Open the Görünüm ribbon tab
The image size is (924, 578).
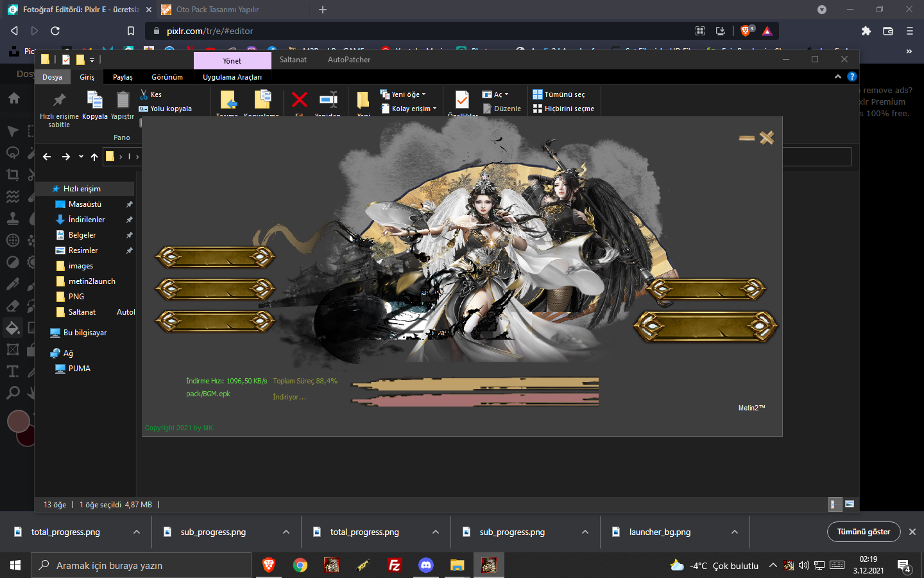(x=167, y=77)
